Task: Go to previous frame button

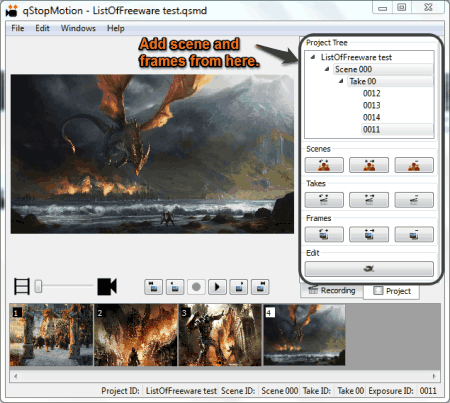Action: 175,287
